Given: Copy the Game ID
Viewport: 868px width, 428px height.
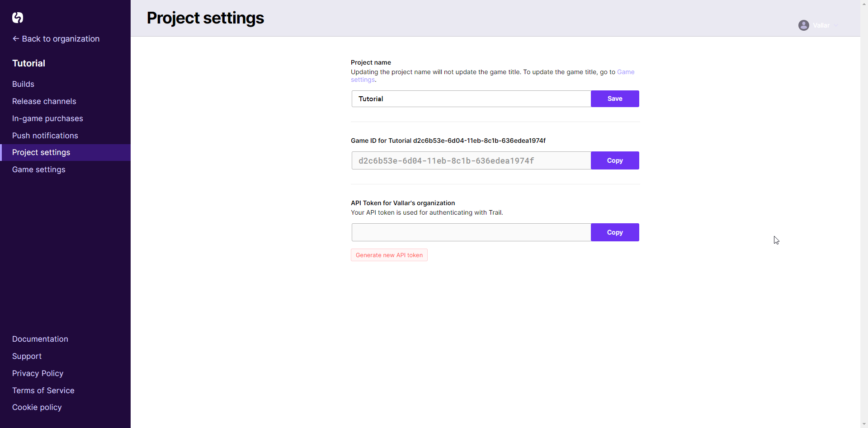Looking at the screenshot, I should coord(615,160).
